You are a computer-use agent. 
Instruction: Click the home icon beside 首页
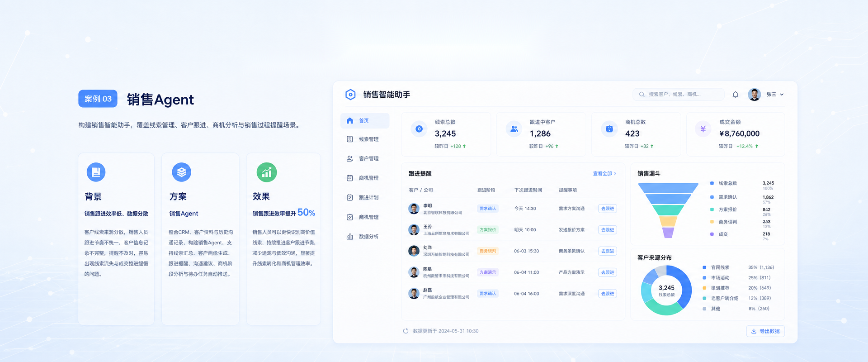coord(350,121)
